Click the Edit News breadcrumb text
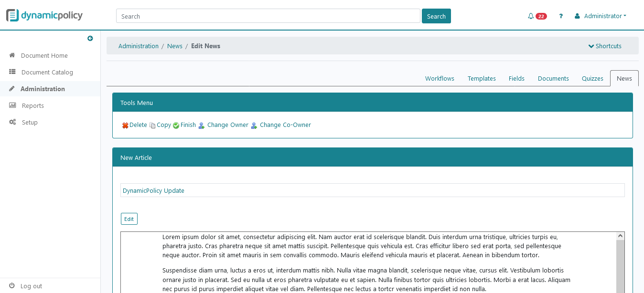Image resolution: width=644 pixels, height=293 pixels. [206, 46]
